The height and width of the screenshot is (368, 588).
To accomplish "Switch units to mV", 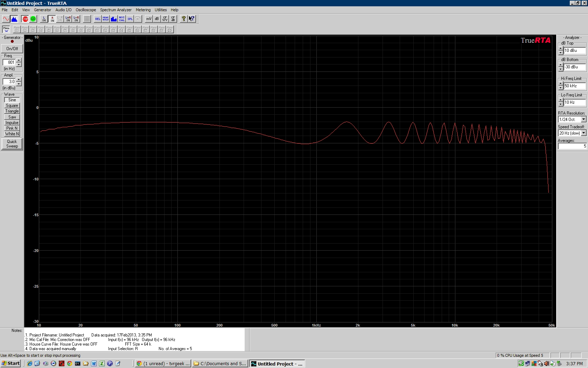I will (149, 19).
